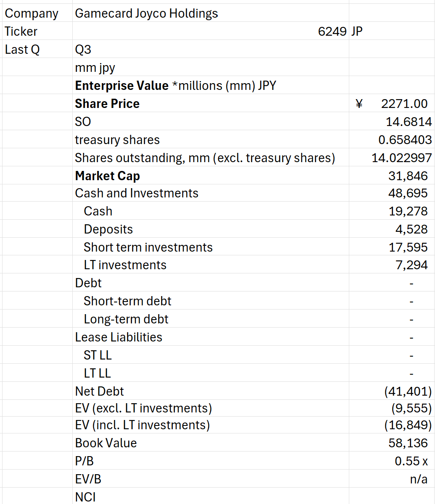
Task: Click the bold 'Share Price' label
Action: [x=107, y=104]
